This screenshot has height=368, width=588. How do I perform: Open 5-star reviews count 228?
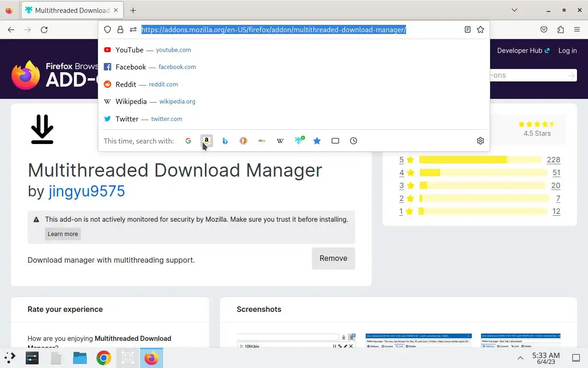tap(554, 160)
